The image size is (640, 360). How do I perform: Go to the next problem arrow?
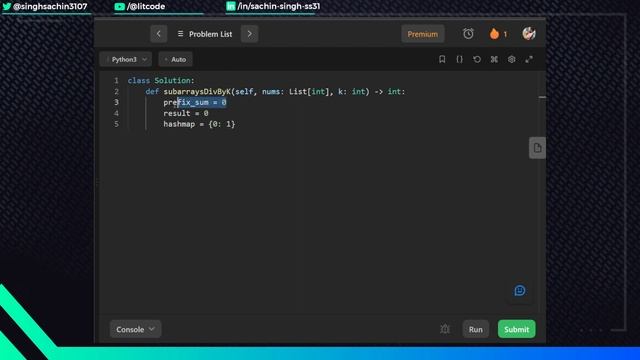249,34
